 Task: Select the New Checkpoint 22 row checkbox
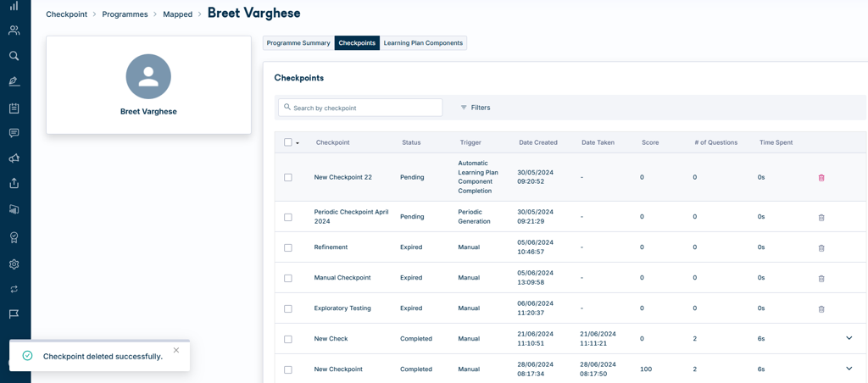(x=288, y=178)
